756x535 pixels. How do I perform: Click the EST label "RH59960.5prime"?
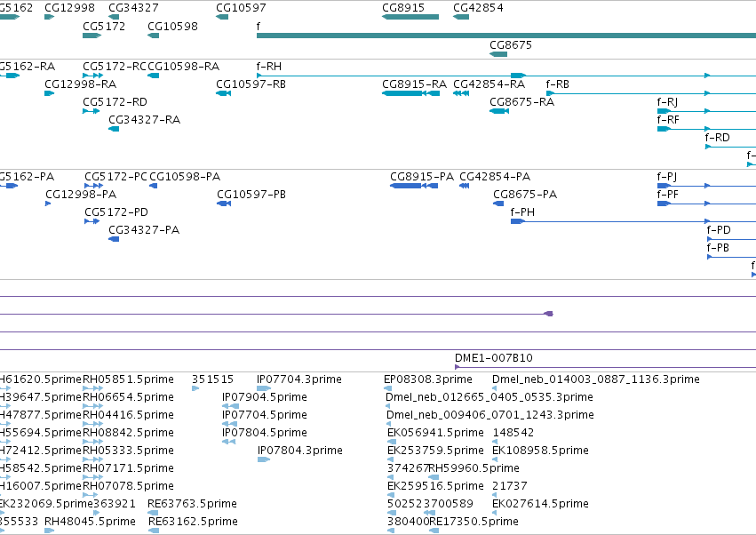[474, 468]
